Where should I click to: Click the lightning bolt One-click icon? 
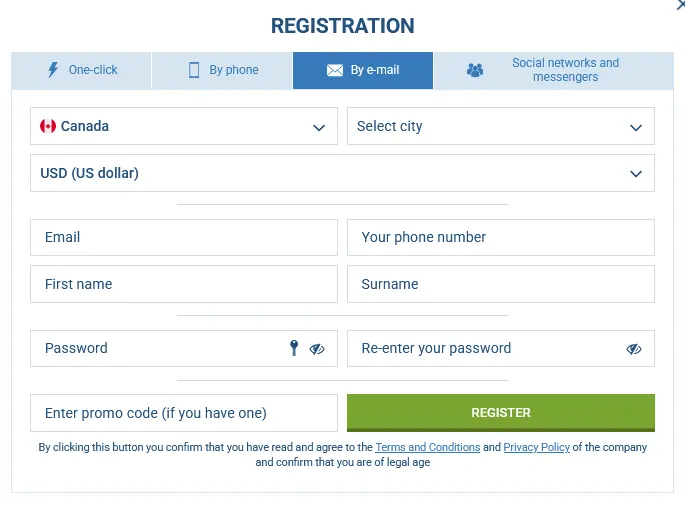tap(54, 70)
